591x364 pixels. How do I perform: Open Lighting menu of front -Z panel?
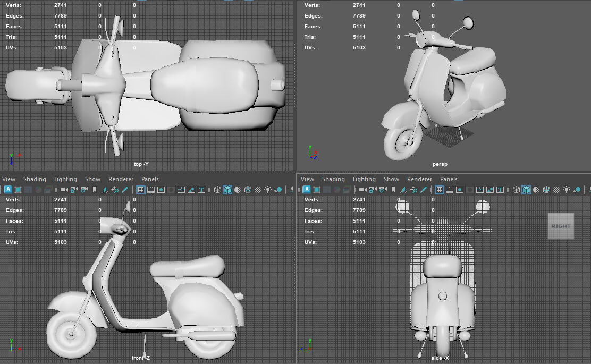(x=65, y=179)
